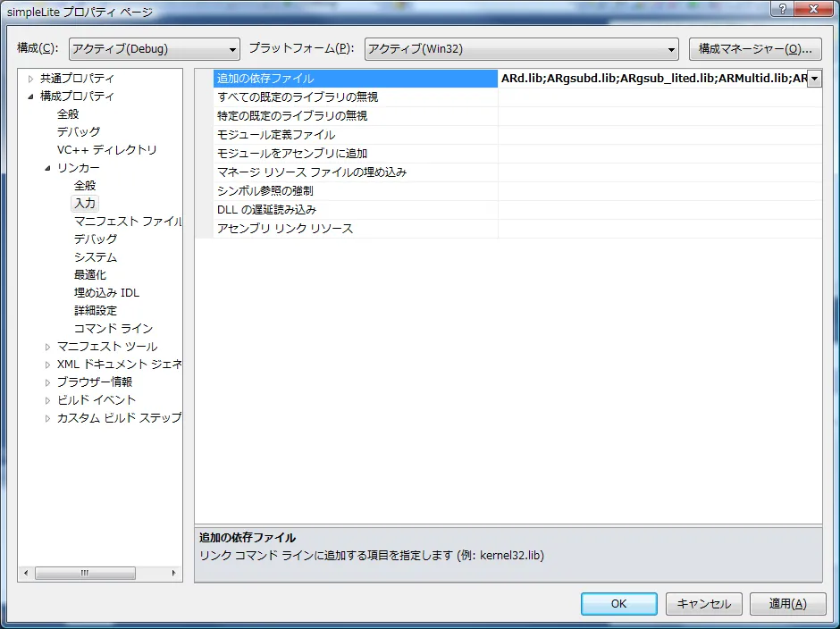Expand the 共通プロパティ tree node
This screenshot has width=840, height=629.
coord(30,79)
